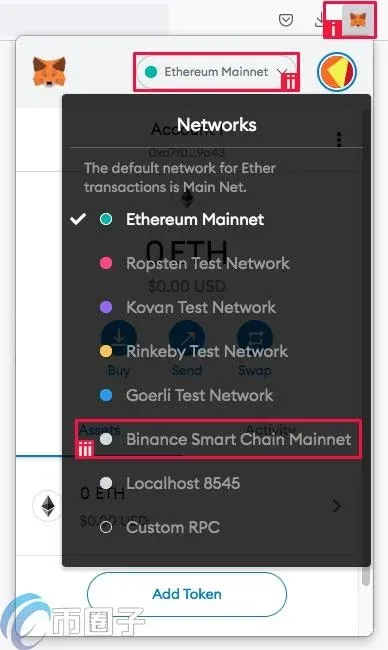Open the three-dot account options menu
Image resolution: width=388 pixels, height=650 pixels.
(339, 140)
